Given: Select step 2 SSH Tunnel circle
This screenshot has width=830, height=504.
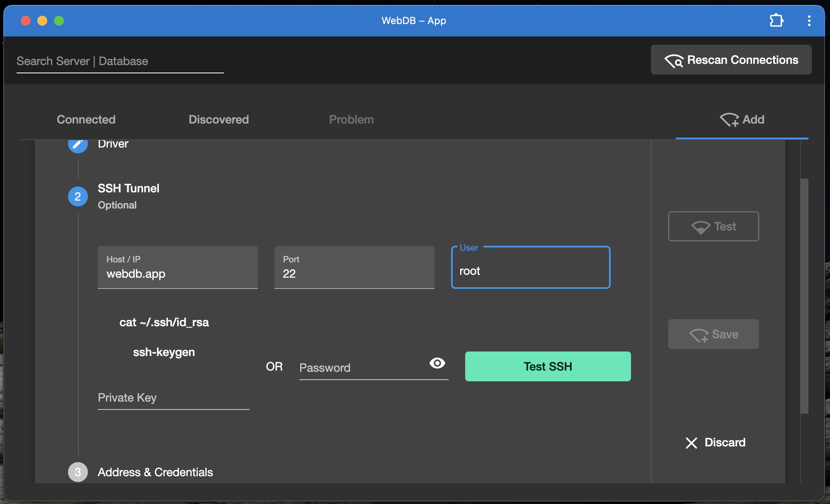Looking at the screenshot, I should pos(78,196).
